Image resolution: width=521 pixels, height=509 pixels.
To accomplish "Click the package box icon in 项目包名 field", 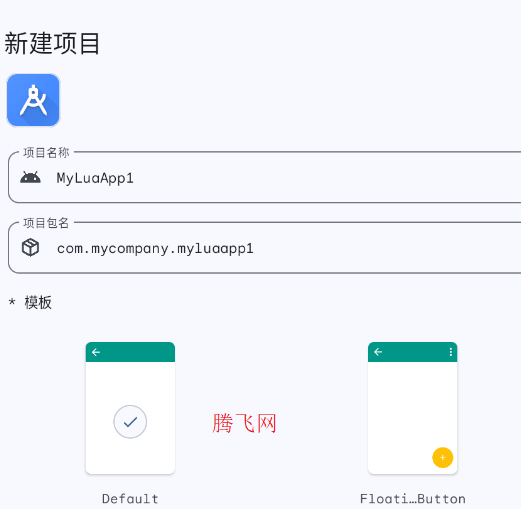I will [x=30, y=248].
